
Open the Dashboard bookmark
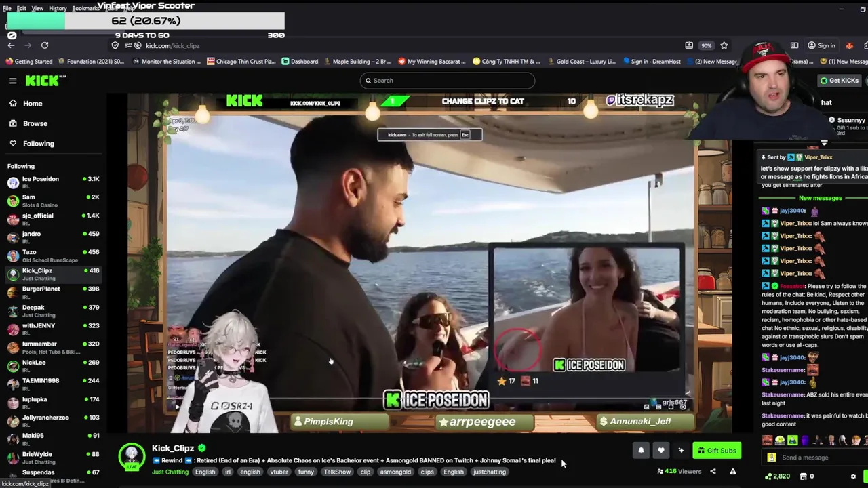(300, 62)
